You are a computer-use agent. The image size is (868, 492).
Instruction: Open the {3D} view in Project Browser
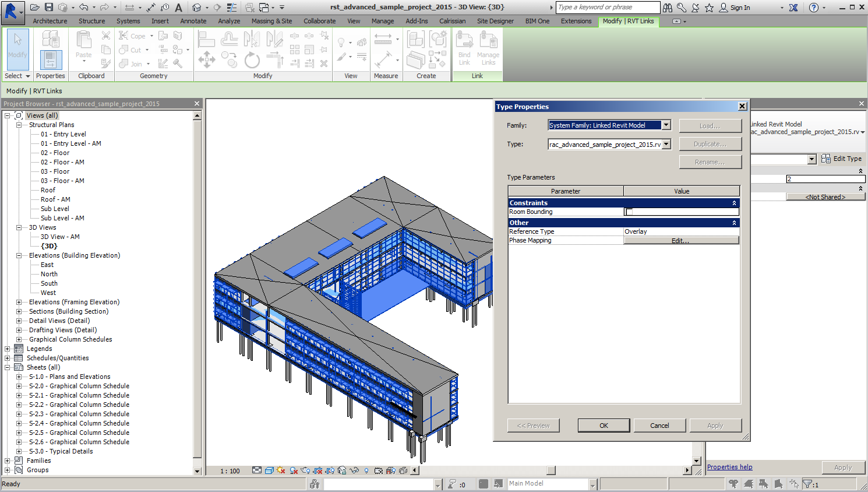(49, 246)
